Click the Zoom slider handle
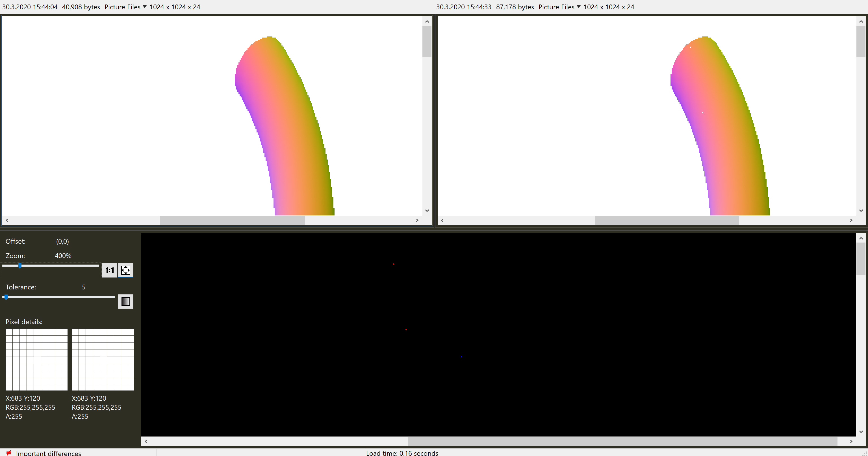Image resolution: width=868 pixels, height=456 pixels. (x=20, y=266)
